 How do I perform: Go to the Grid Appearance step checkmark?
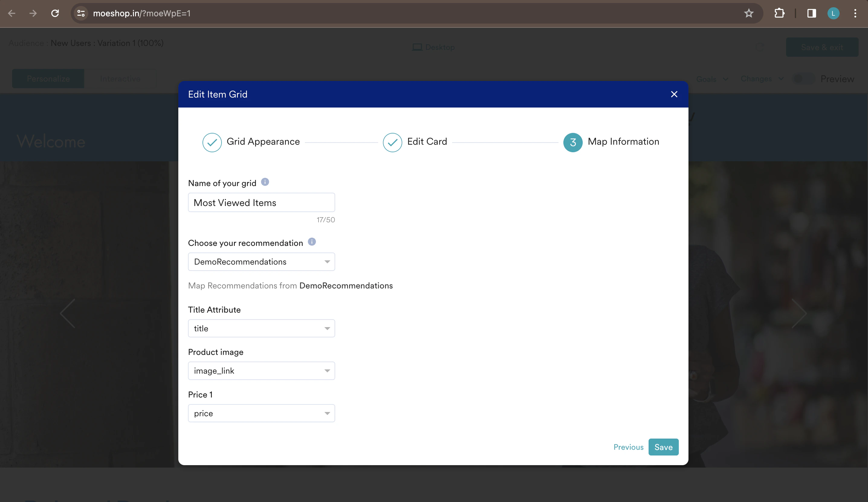coord(212,142)
